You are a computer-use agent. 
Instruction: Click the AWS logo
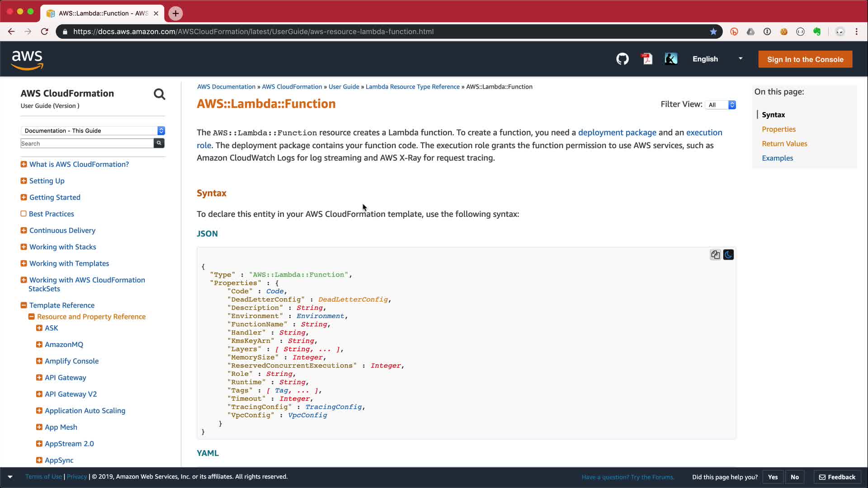(x=27, y=60)
